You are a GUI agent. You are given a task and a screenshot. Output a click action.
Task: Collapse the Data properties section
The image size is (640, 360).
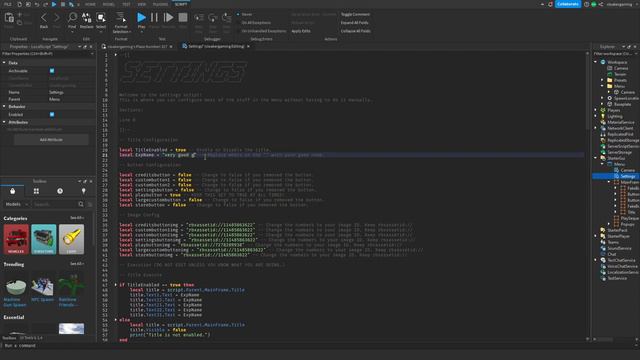pos(4,63)
